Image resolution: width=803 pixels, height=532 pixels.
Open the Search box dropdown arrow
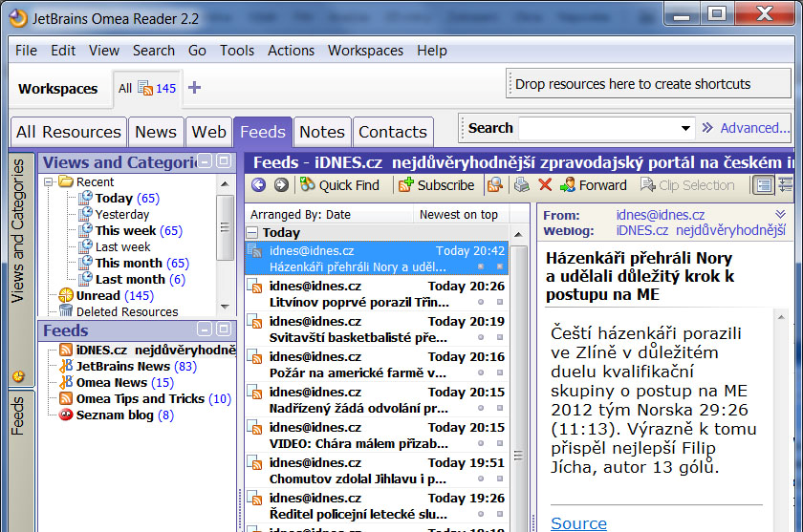pos(685,128)
